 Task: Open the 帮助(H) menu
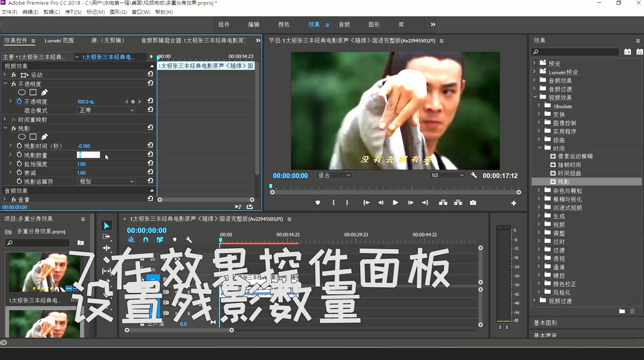pos(164,12)
